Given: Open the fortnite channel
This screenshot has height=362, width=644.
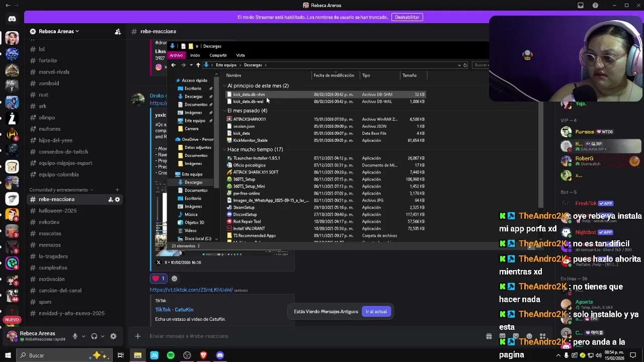Looking at the screenshot, I should [48, 61].
